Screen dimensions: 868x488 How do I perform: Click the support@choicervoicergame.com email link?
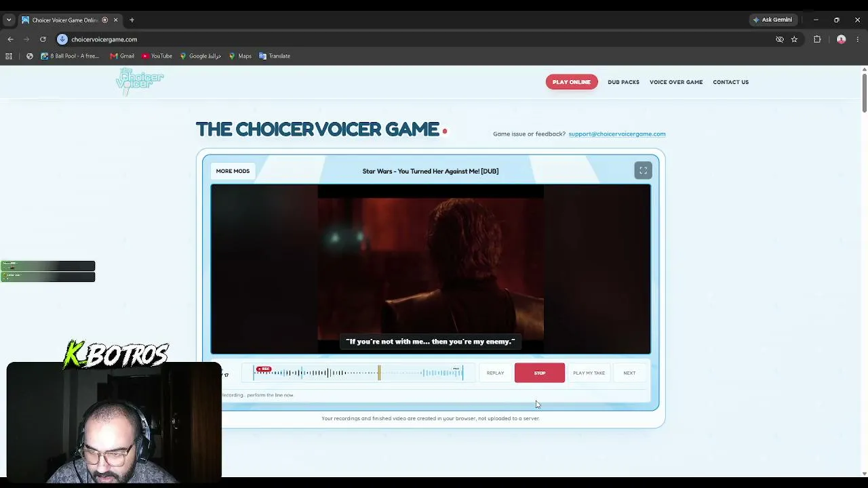[617, 134]
